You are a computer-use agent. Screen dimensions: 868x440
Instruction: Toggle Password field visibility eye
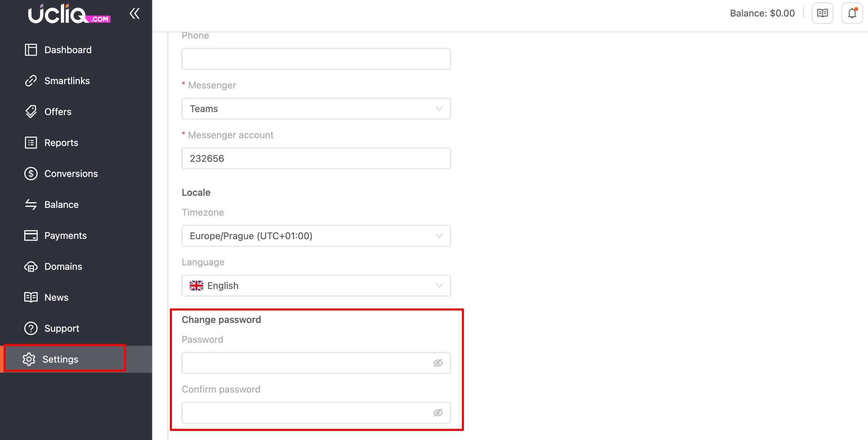pos(438,363)
